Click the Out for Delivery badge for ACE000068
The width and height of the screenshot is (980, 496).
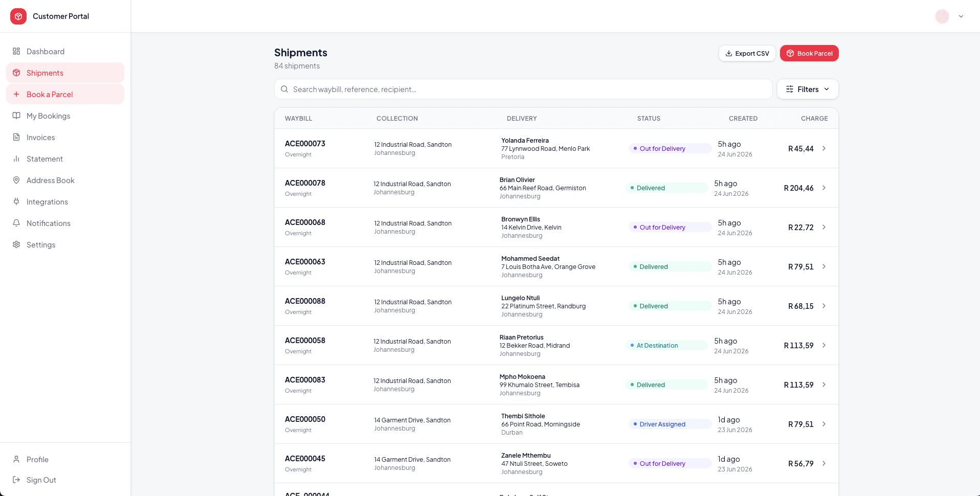[670, 227]
